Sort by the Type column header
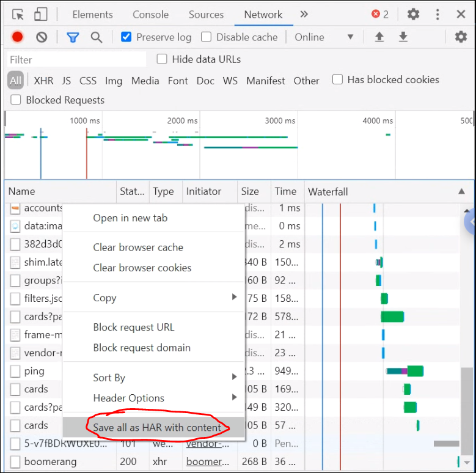Viewport: 476px width, 473px height. coord(166,191)
